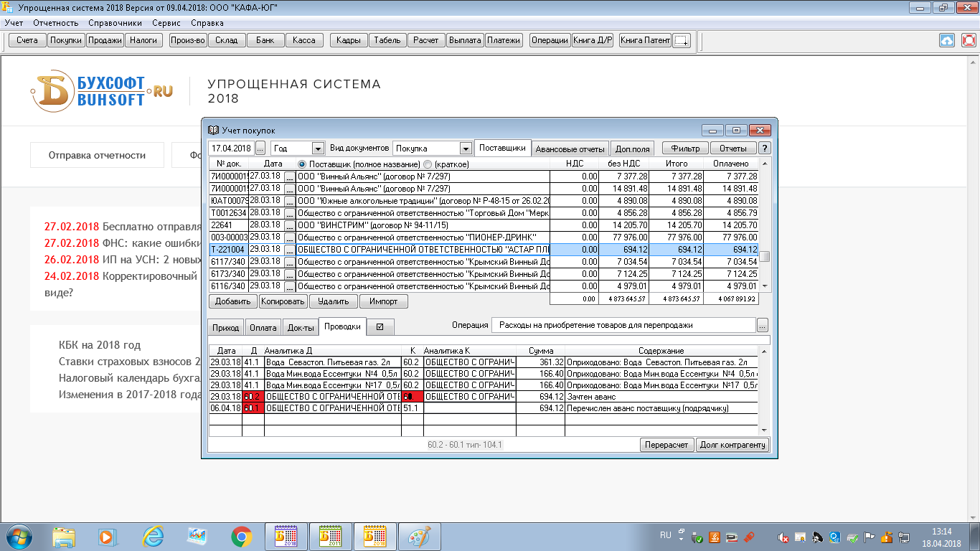
Task: Select the краткое supplier name option
Action: [428, 164]
